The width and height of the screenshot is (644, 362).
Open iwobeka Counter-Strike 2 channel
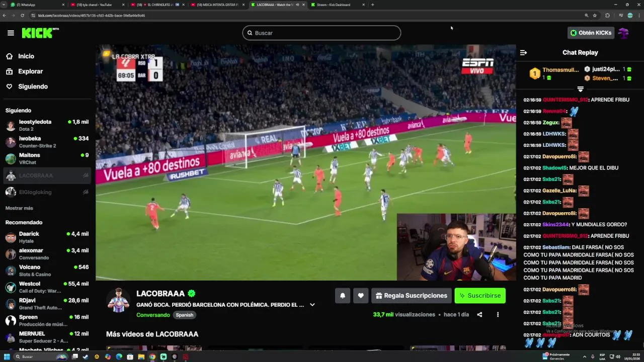pos(47,142)
